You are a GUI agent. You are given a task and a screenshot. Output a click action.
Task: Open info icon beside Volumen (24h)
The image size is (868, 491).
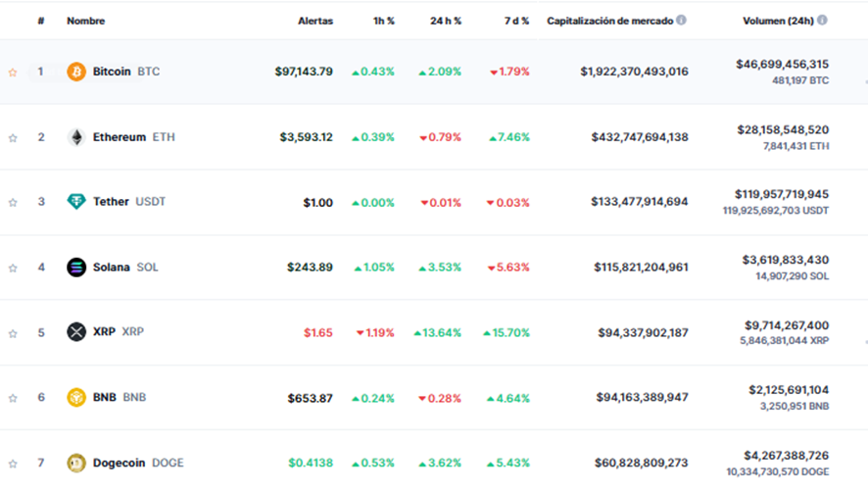click(823, 20)
